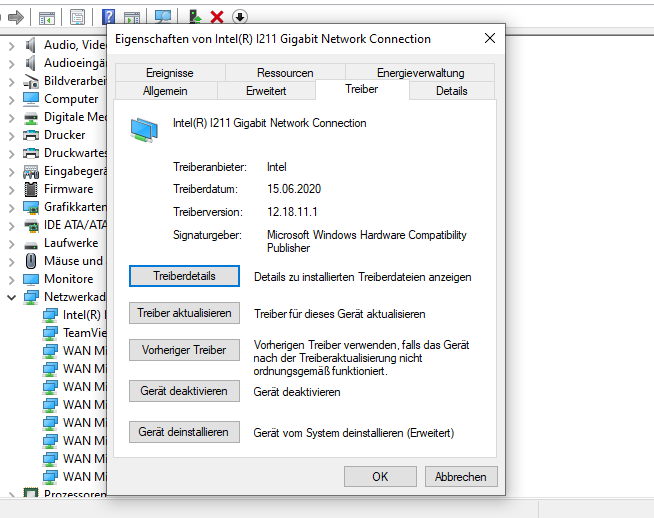Select the IDE ATA/ATAPI controller icon

click(x=31, y=225)
